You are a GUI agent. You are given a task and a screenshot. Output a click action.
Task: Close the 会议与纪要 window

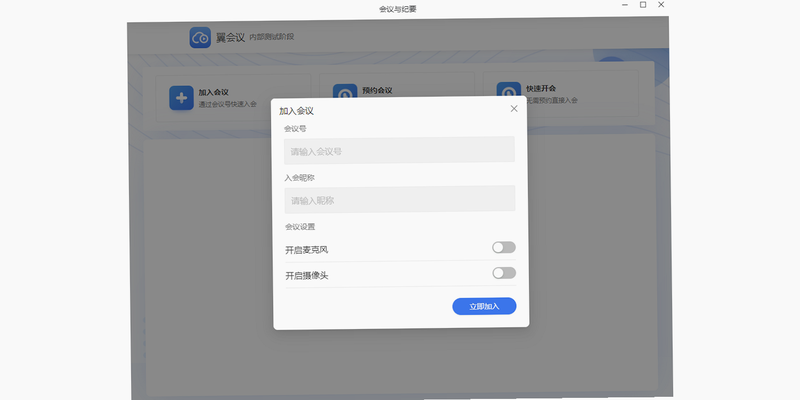click(x=661, y=5)
